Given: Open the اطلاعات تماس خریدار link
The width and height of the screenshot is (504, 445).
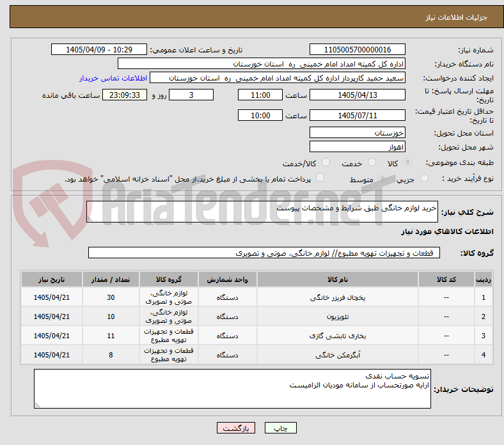Looking at the screenshot, I should pyautogui.click(x=113, y=78).
